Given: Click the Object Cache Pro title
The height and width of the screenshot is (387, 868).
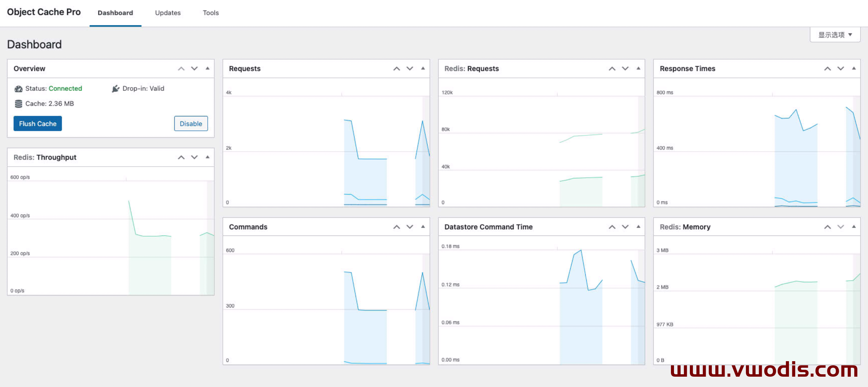Looking at the screenshot, I should point(44,12).
